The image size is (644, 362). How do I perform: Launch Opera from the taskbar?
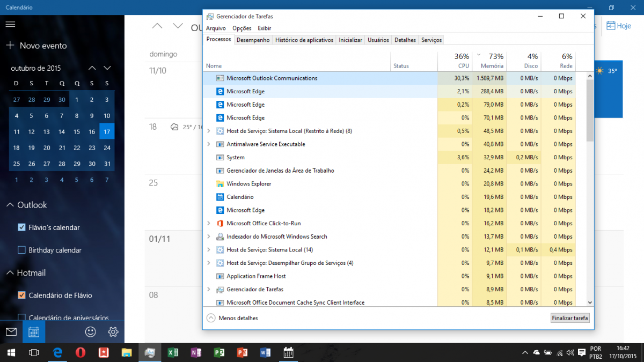(x=80, y=352)
